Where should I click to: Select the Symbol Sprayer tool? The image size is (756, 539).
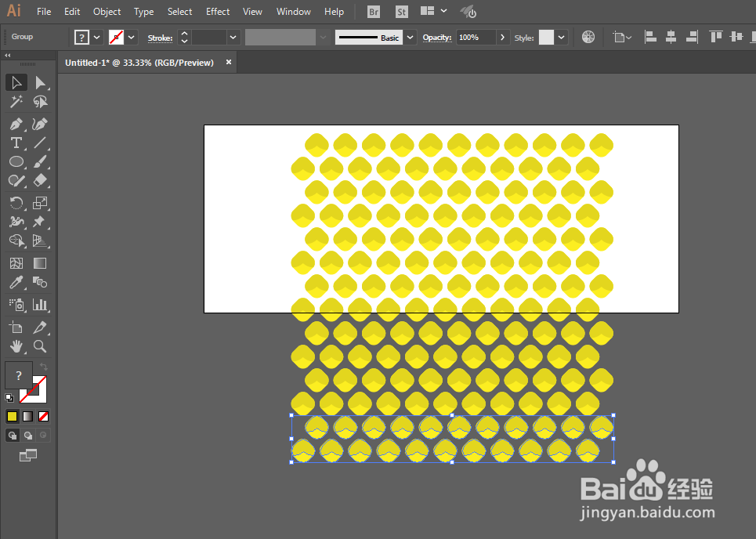[x=16, y=305]
